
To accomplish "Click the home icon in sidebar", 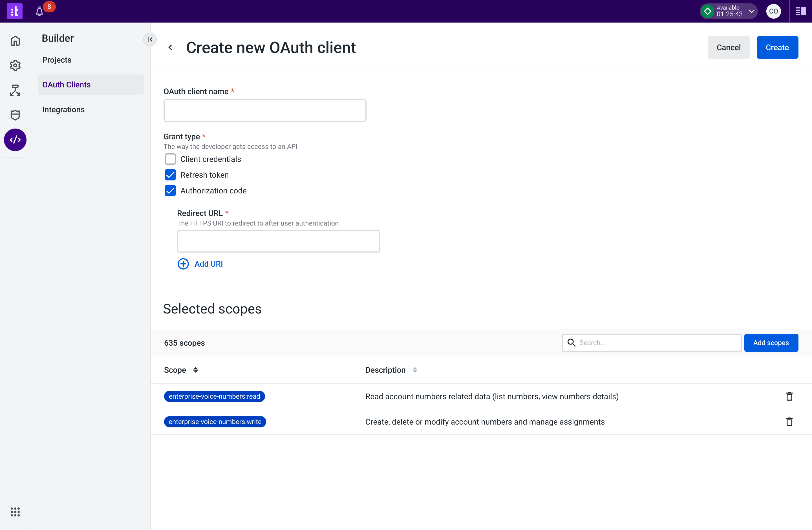I will click(15, 41).
